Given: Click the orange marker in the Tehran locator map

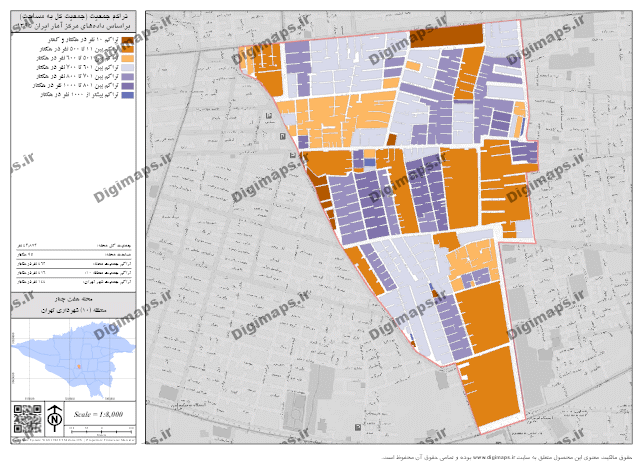Looking at the screenshot, I should [x=79, y=366].
